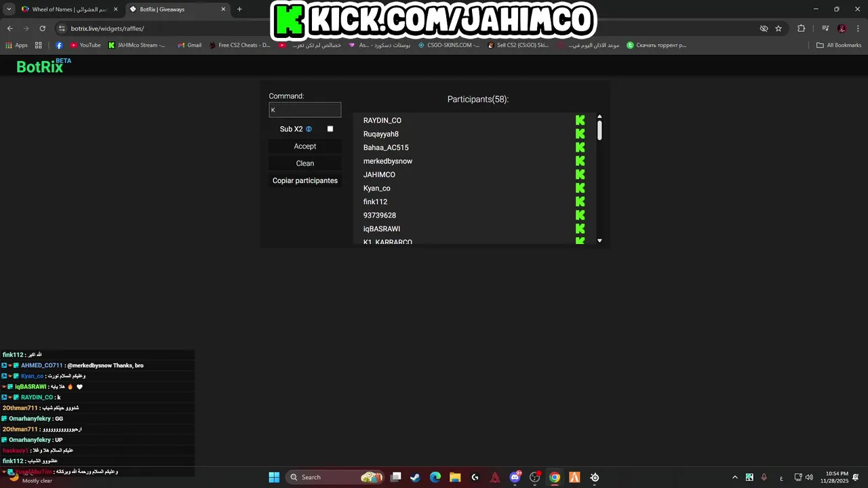The width and height of the screenshot is (868, 488).
Task: Open Discord from the taskbar
Action: [515, 477]
